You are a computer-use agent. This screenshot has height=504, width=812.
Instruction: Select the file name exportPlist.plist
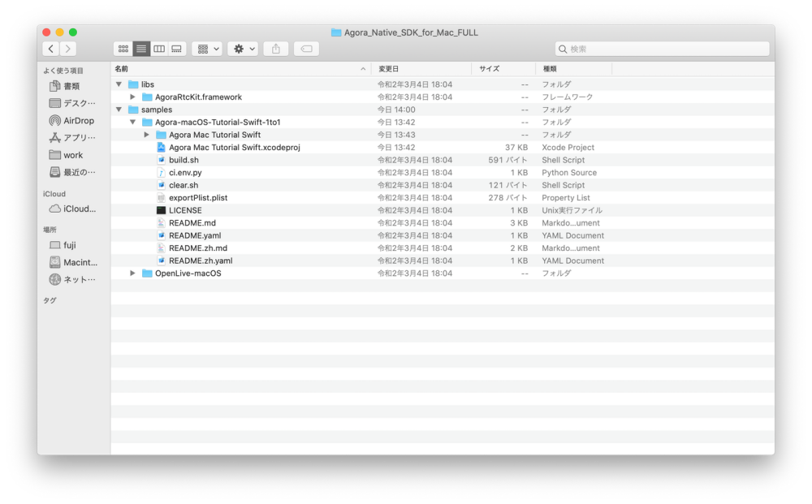pyautogui.click(x=198, y=198)
